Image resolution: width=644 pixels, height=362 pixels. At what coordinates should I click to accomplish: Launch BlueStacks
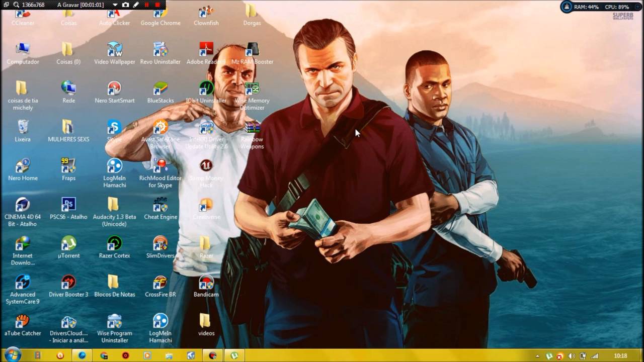[160, 93]
